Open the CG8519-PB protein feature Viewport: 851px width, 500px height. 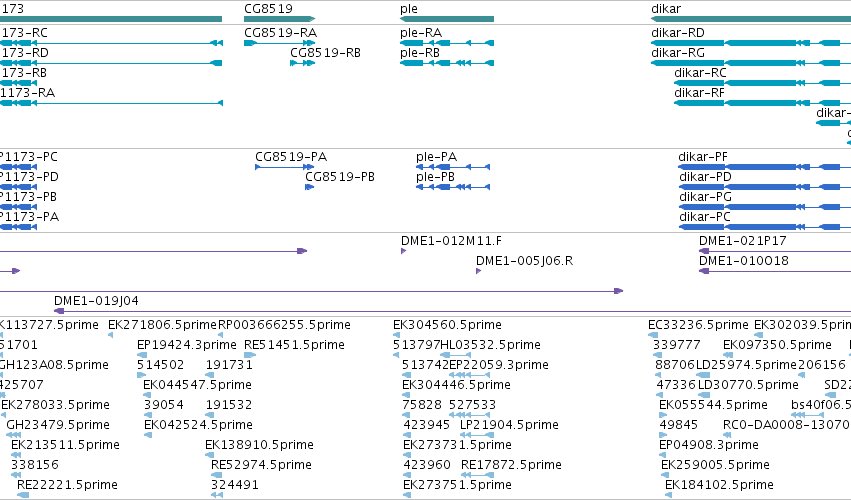tap(309, 187)
